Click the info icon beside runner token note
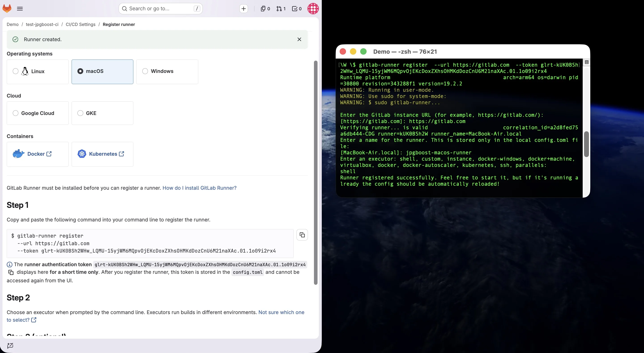644x353 pixels. click(x=9, y=264)
